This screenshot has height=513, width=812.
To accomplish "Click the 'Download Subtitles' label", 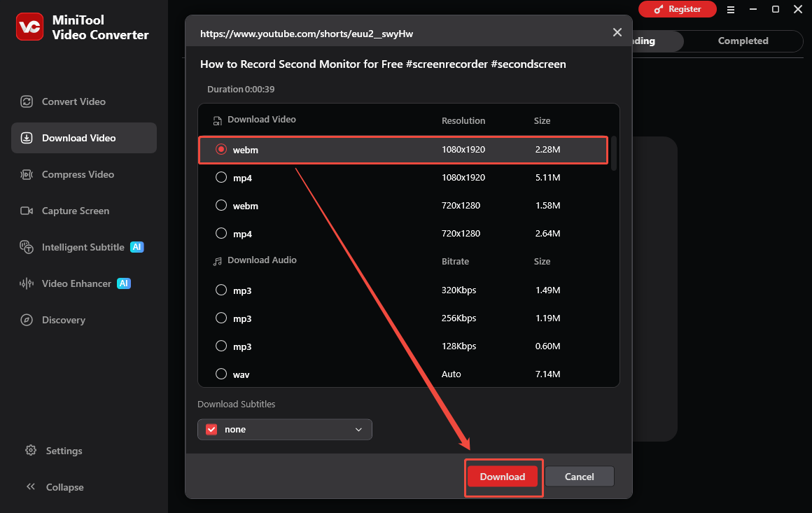I will pyautogui.click(x=236, y=405).
